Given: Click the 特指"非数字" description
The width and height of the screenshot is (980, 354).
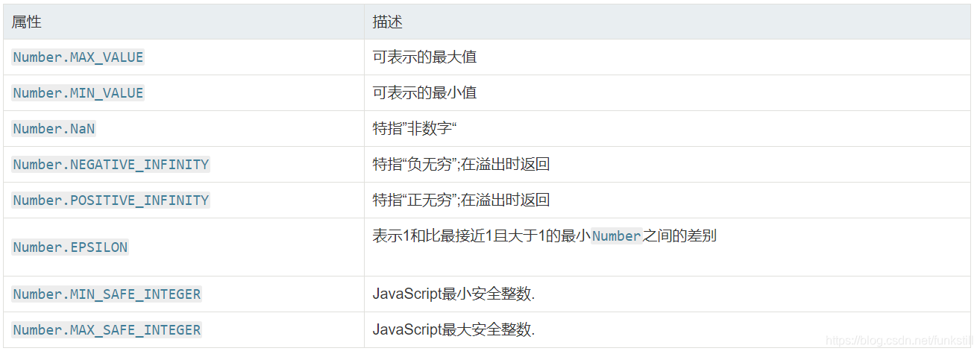Looking at the screenshot, I should [x=415, y=129].
